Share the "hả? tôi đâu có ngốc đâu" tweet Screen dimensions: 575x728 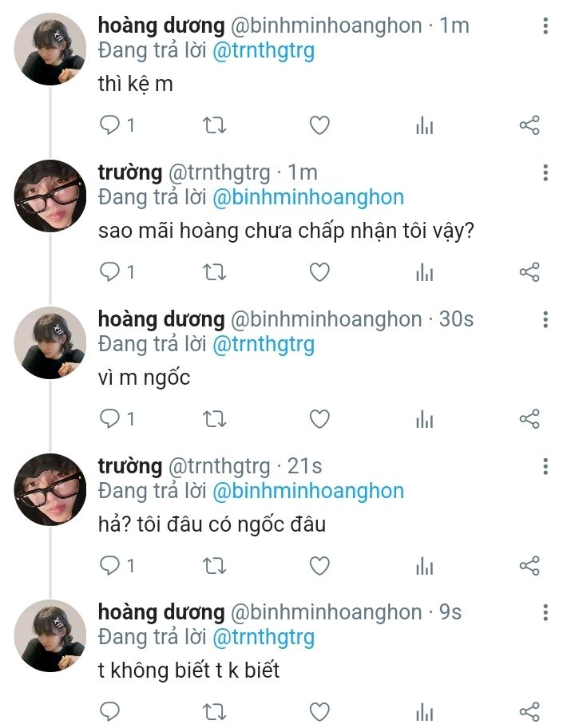(529, 566)
